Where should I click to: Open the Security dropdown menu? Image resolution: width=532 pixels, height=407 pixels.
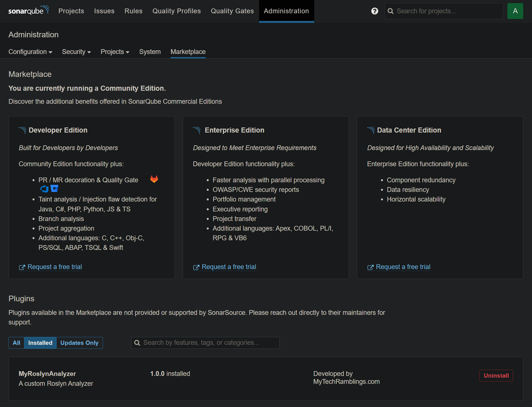[x=76, y=52]
